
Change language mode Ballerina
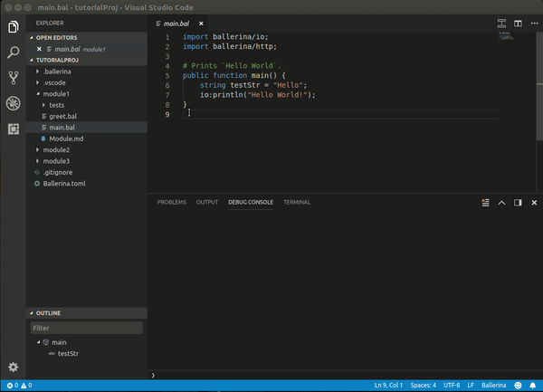click(x=493, y=385)
